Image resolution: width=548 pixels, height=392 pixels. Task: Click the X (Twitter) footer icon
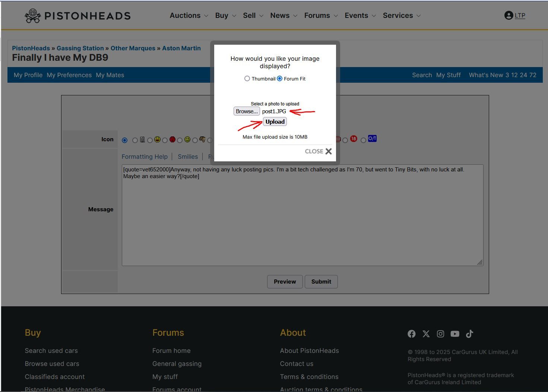[x=426, y=334]
